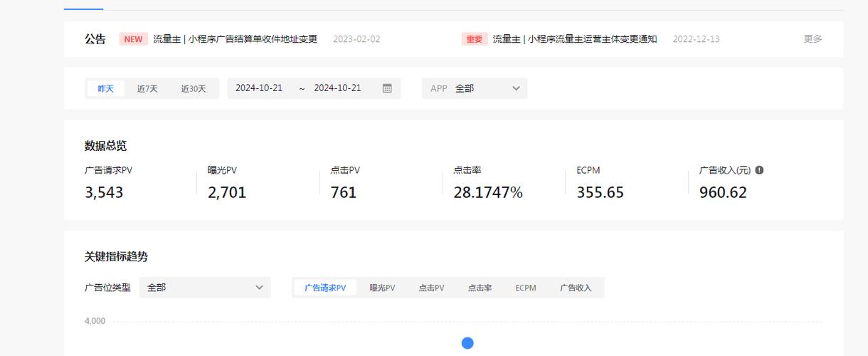
Task: Show 曝光PV trend tab
Action: point(382,288)
